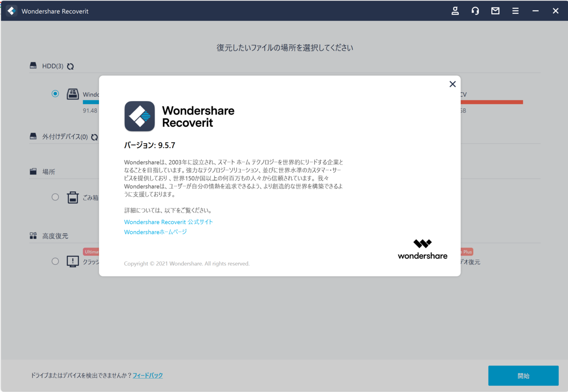Screen dimensions: 568x392
Task: Open the user account icon in the title bar
Action: [x=455, y=11]
